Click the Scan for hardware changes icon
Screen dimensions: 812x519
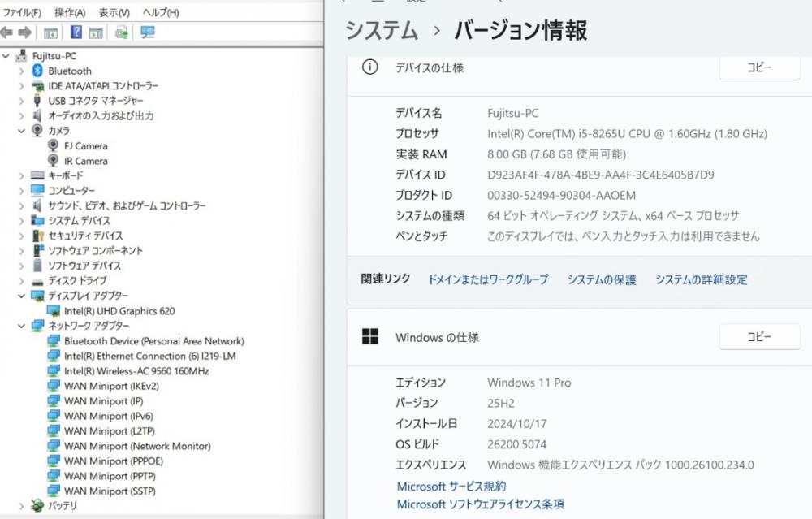tap(147, 32)
